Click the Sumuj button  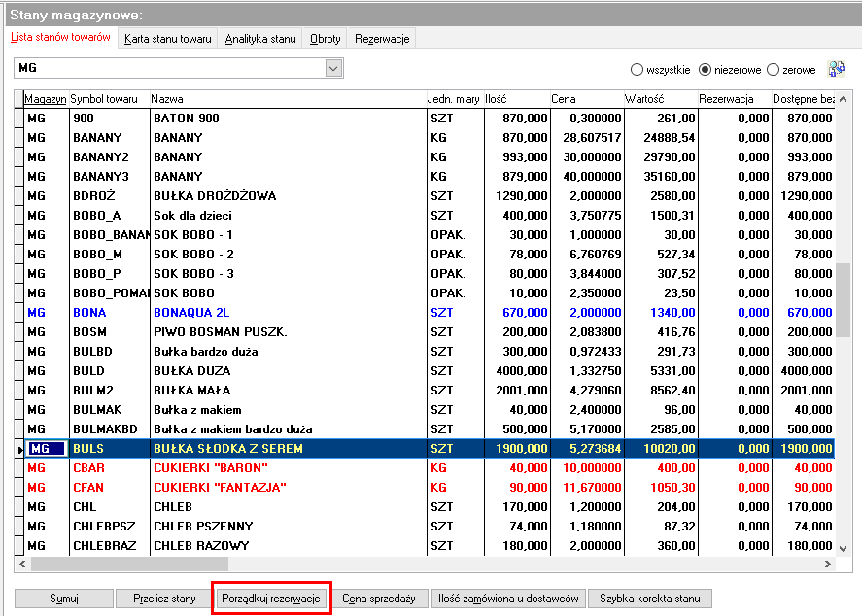click(x=64, y=599)
